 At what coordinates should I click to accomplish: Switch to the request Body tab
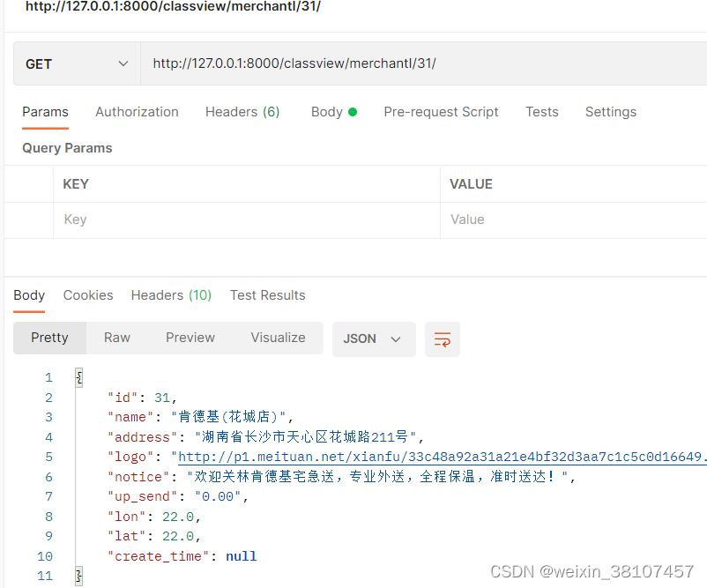[327, 112]
